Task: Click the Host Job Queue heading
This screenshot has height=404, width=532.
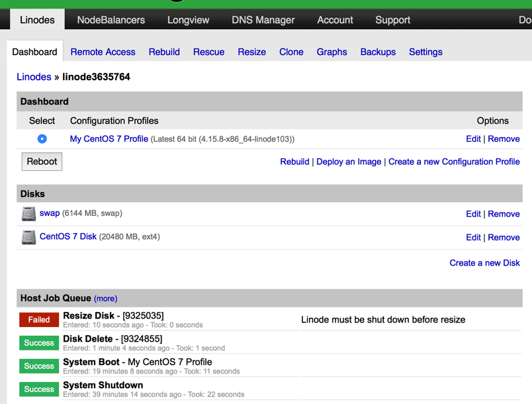Action: [56, 298]
